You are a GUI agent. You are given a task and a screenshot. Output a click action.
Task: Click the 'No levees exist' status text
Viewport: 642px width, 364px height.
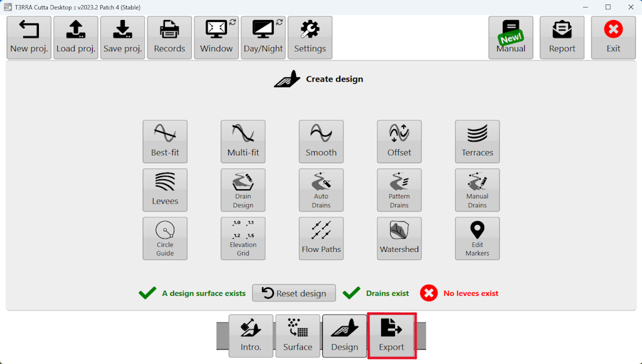[471, 293]
